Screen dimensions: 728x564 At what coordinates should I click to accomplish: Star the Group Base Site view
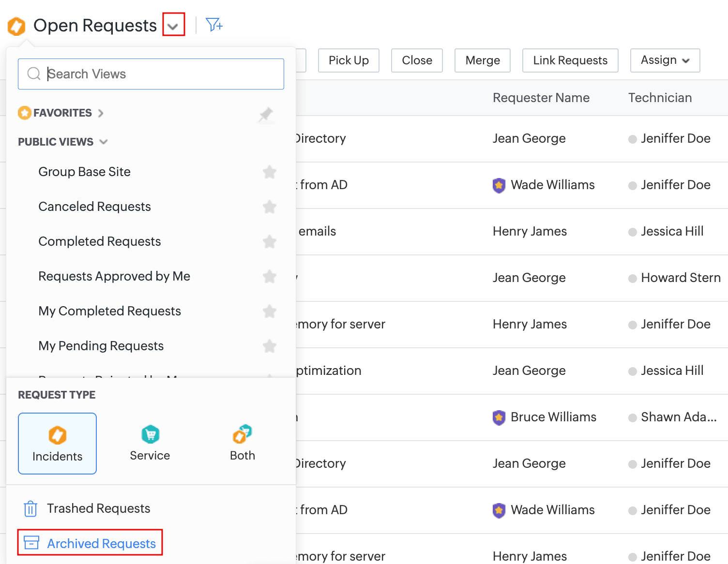[269, 172]
